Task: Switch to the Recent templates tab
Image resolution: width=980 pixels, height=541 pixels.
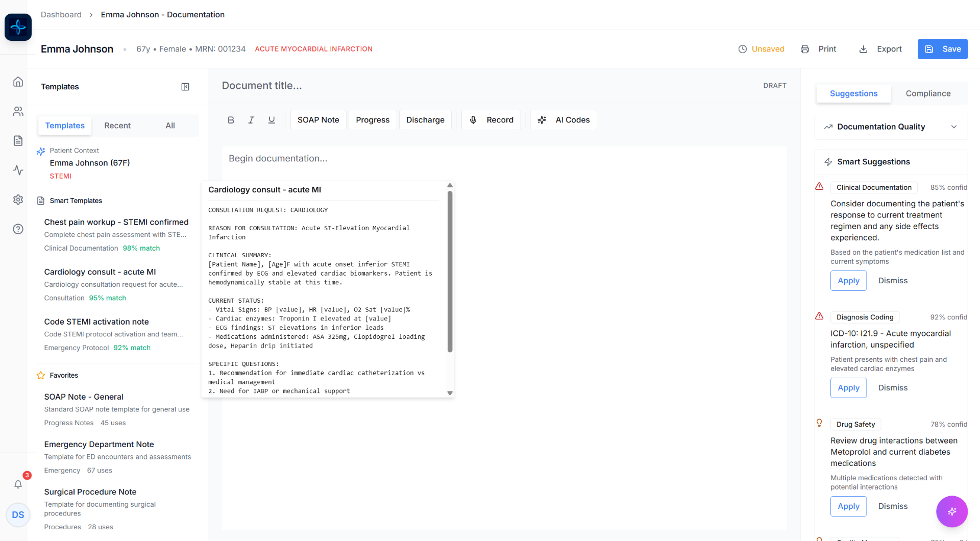Action: 117,126
